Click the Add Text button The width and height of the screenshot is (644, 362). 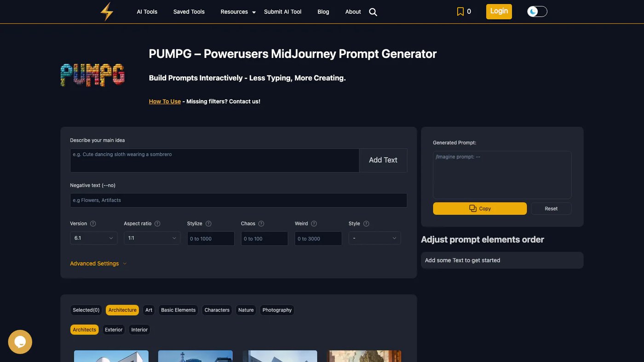tap(383, 160)
